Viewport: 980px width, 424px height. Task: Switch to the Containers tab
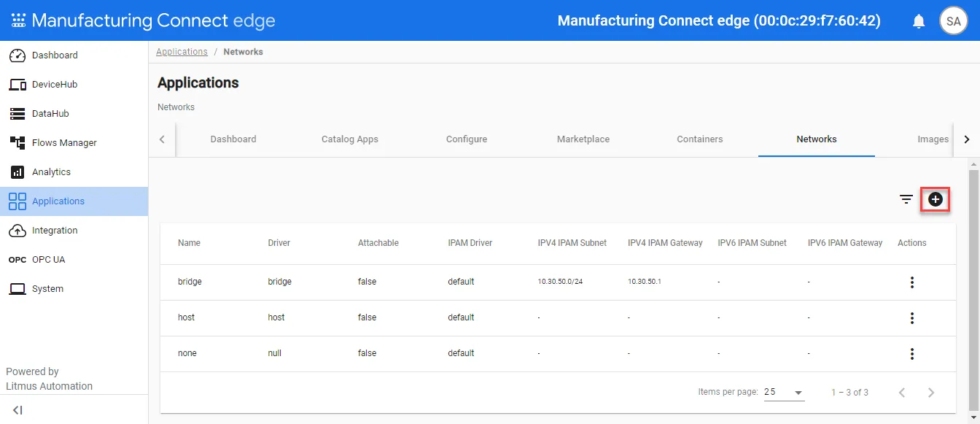700,139
